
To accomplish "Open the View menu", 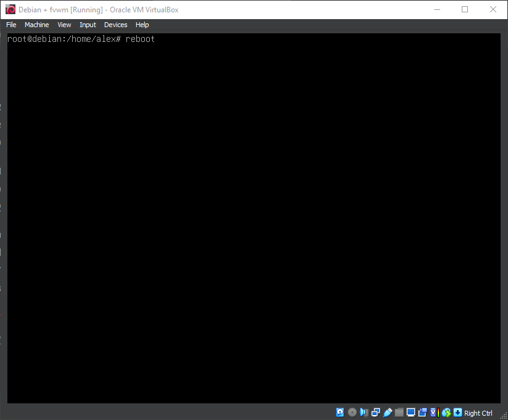I will [64, 25].
